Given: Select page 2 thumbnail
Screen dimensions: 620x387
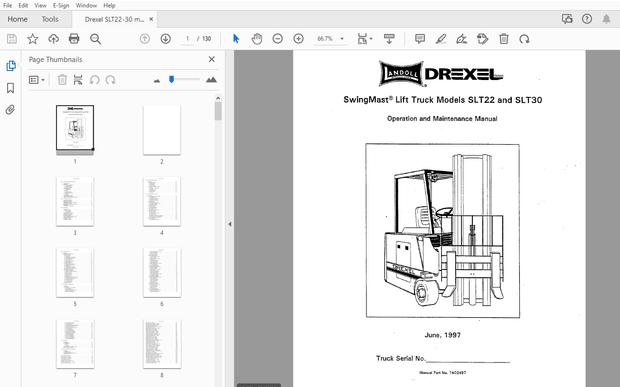Looking at the screenshot, I should (162, 130).
